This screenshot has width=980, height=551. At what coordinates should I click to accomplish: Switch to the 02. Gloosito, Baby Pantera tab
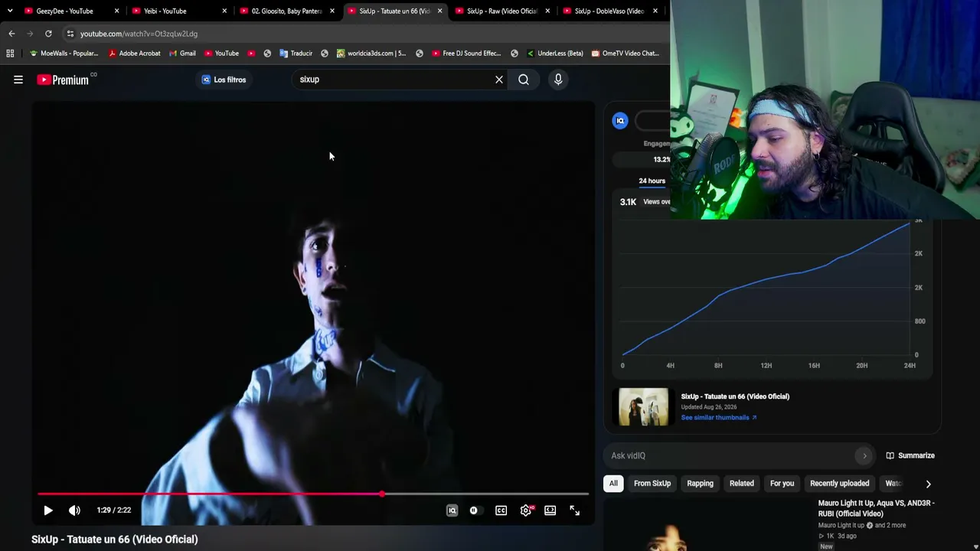(x=286, y=11)
